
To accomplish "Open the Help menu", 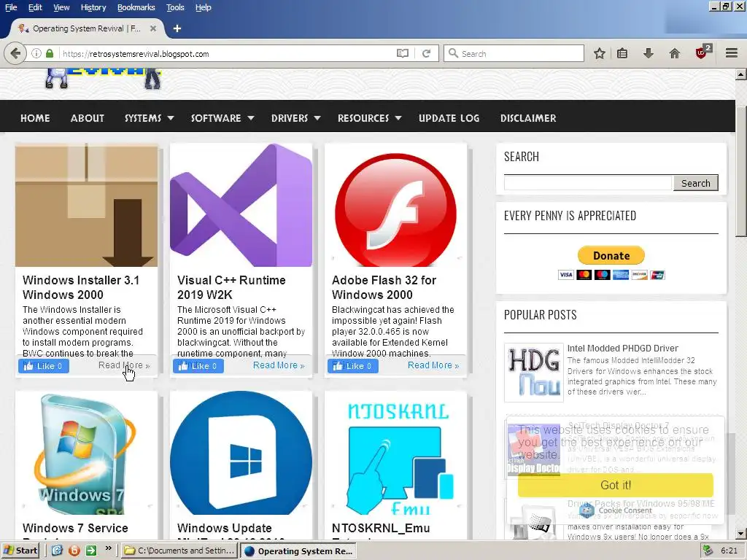I will pyautogui.click(x=203, y=7).
